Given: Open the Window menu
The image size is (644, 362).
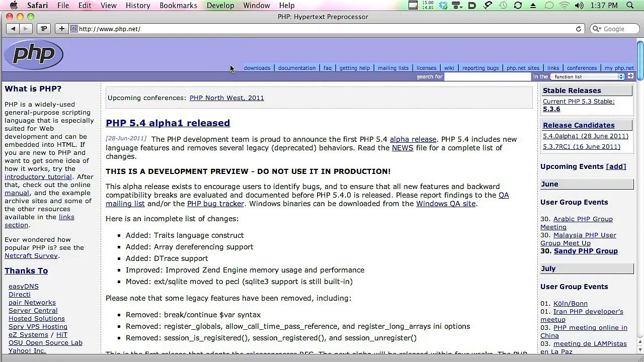Looking at the screenshot, I should coord(257,6).
